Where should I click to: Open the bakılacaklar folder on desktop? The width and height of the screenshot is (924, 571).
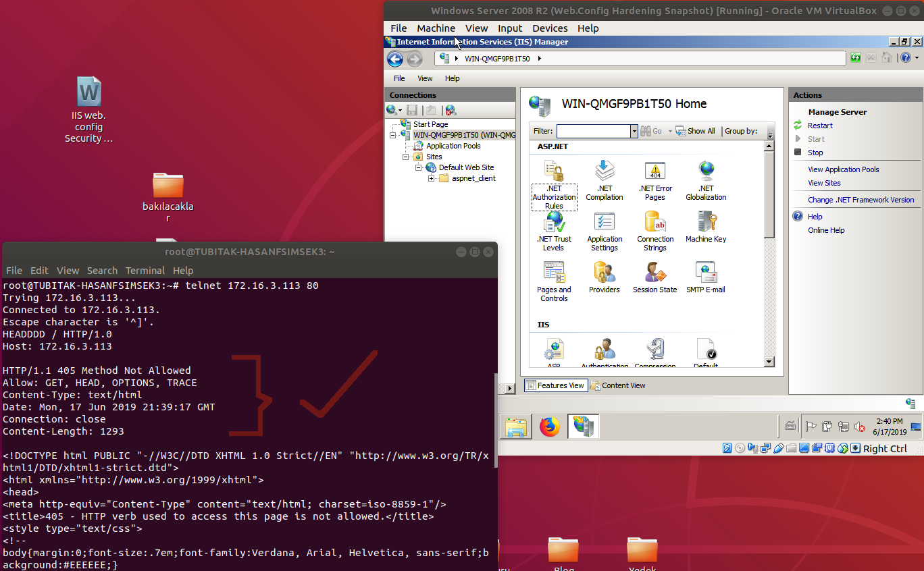click(168, 197)
